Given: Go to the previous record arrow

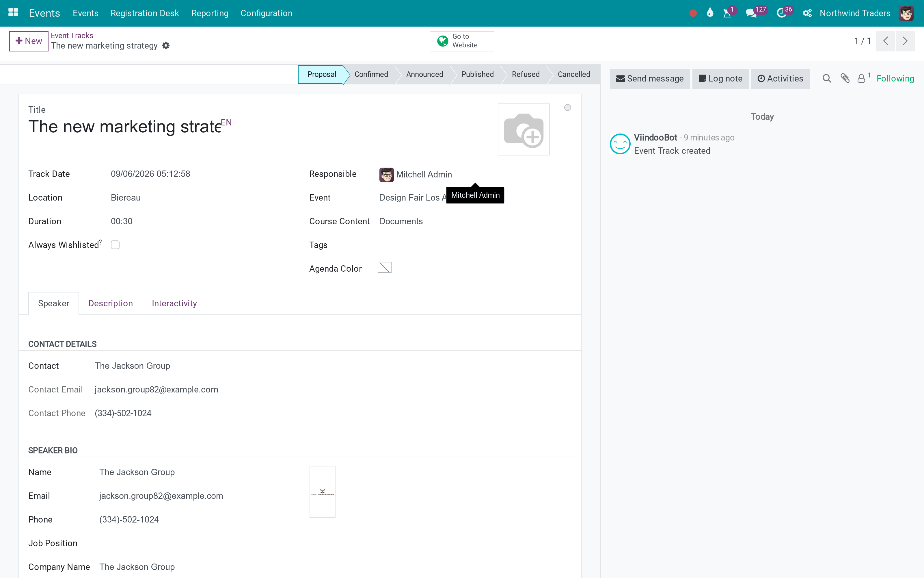Looking at the screenshot, I should (x=885, y=41).
